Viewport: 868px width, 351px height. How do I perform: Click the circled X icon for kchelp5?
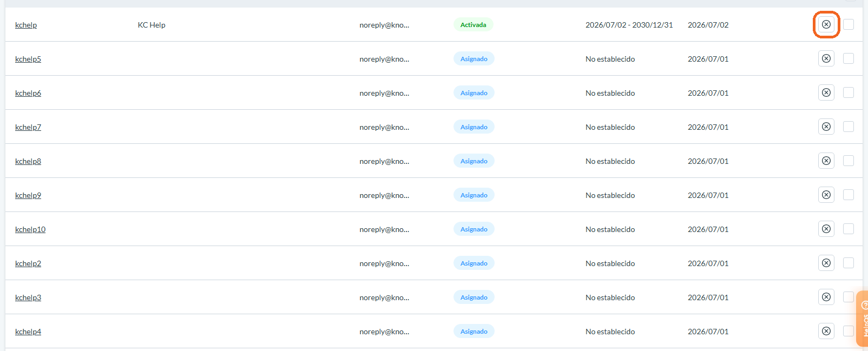(x=826, y=58)
